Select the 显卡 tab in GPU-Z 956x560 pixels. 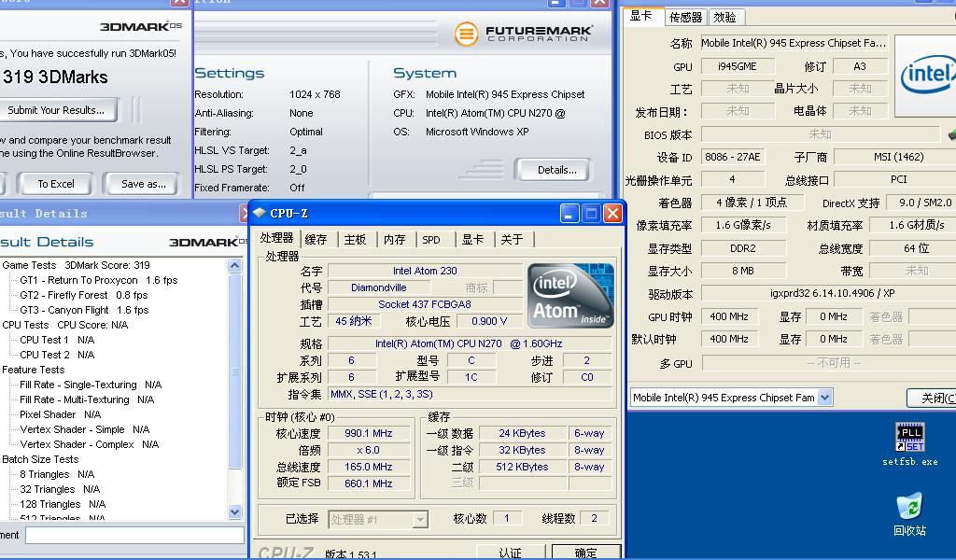[641, 16]
